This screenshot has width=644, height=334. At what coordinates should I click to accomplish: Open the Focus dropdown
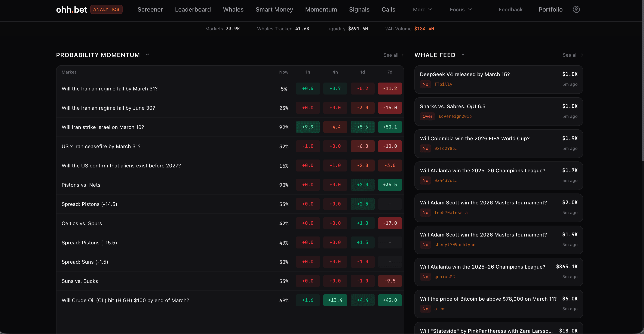(x=460, y=9)
